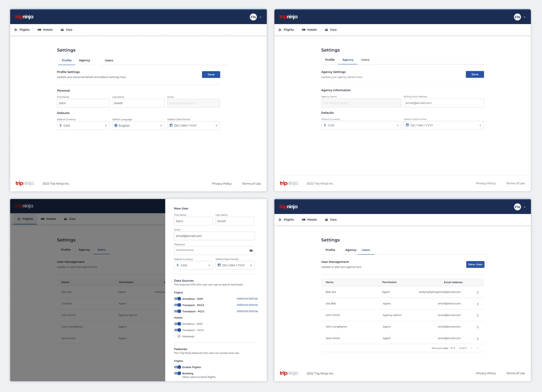Open Privacy Policy link on Profile screen
542x392 pixels.
pyautogui.click(x=222, y=184)
